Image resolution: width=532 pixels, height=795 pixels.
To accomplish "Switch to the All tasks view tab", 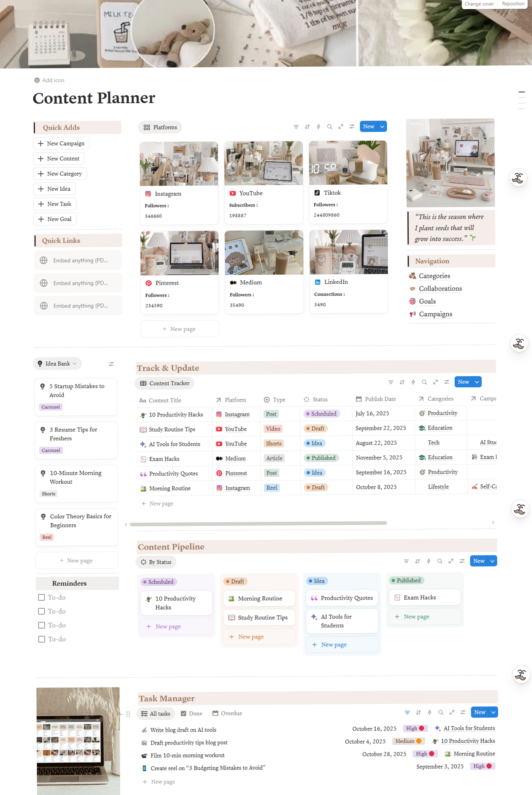I will click(x=156, y=713).
